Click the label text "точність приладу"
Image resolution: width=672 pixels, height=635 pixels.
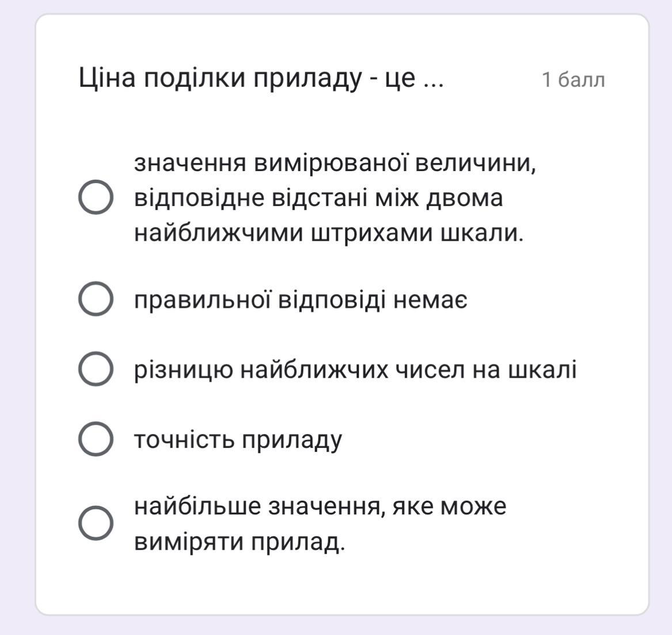click(238, 440)
